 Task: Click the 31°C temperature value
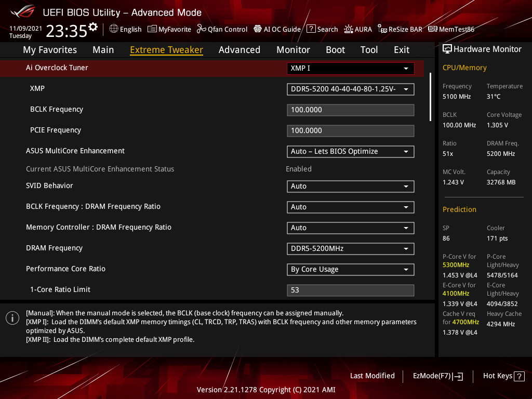click(494, 97)
